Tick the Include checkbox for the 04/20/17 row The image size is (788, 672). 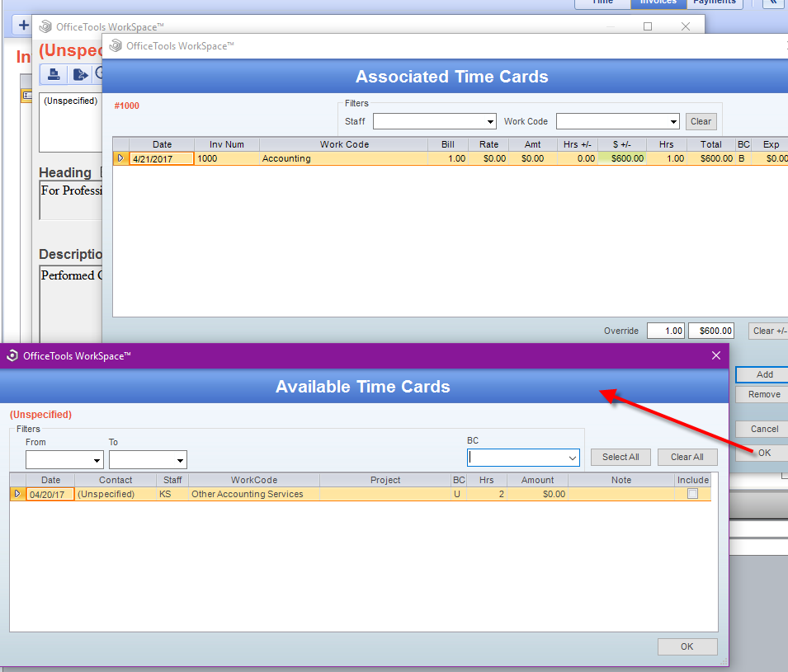tap(692, 494)
